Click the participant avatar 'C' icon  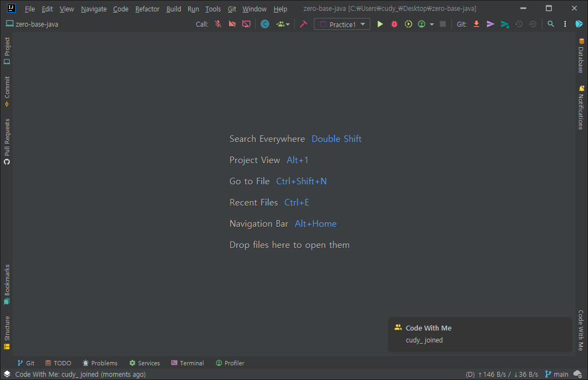[265, 24]
